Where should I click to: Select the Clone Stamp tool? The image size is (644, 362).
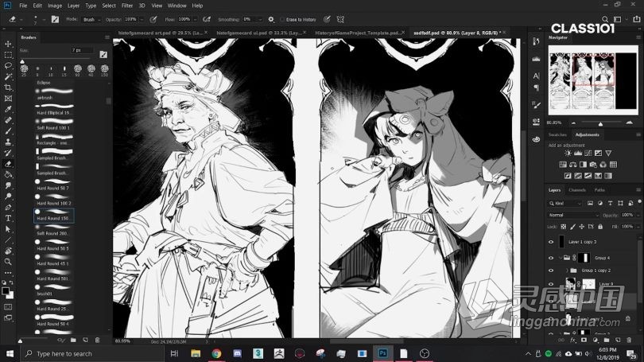coord(8,142)
